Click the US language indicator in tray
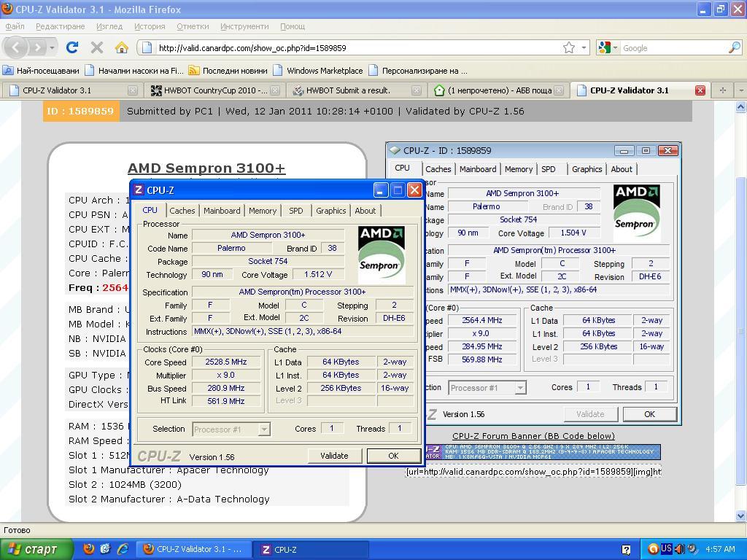Image resolution: width=747 pixels, height=560 pixels. (667, 548)
